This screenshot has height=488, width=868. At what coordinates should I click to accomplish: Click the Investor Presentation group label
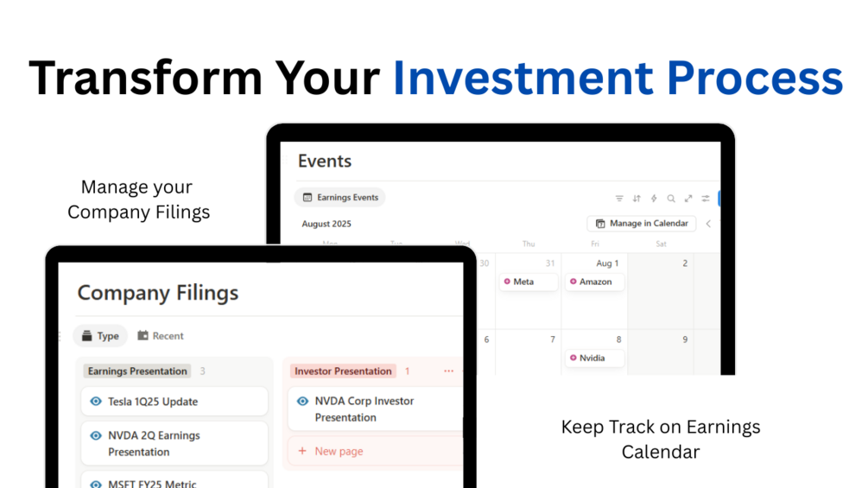pyautogui.click(x=343, y=371)
